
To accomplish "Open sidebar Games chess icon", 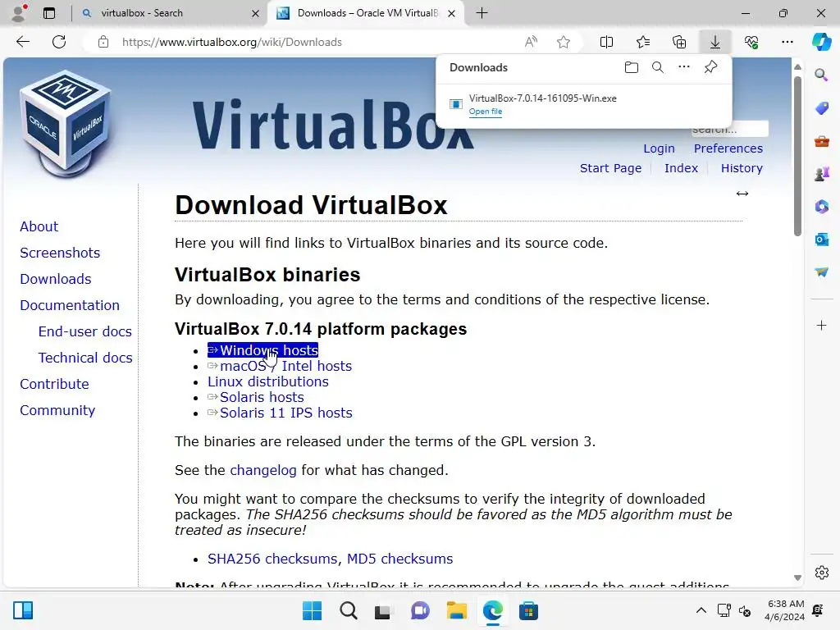I will point(822,174).
